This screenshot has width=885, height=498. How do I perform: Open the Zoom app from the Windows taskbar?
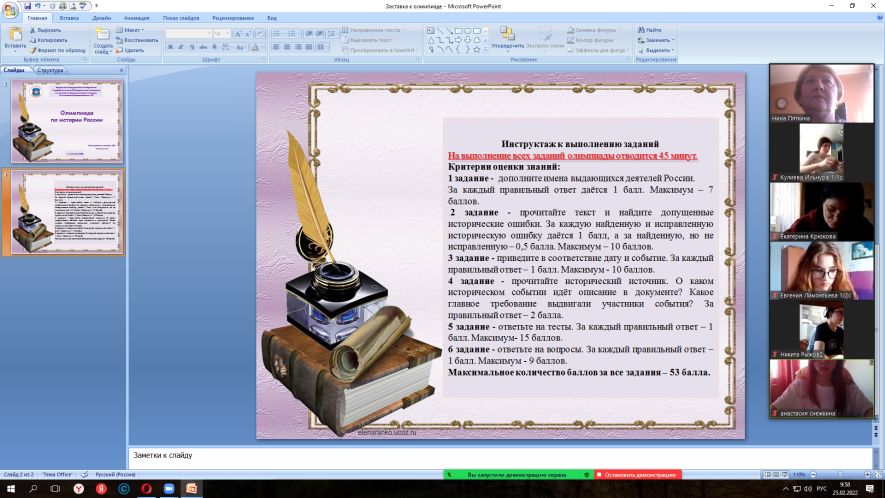point(166,488)
